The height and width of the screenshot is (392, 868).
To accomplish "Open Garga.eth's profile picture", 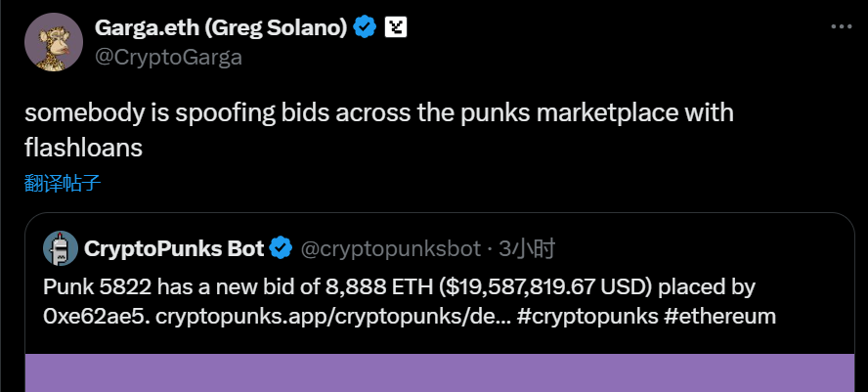I will (53, 43).
